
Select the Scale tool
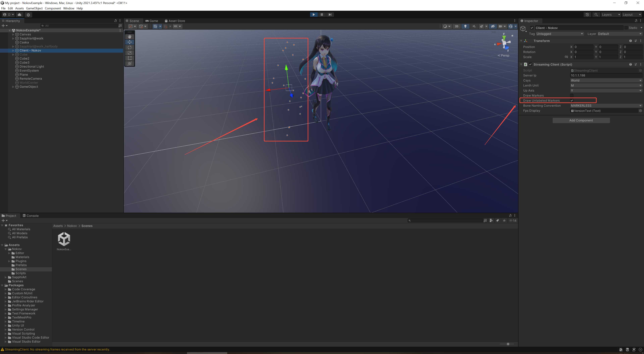pos(129,53)
